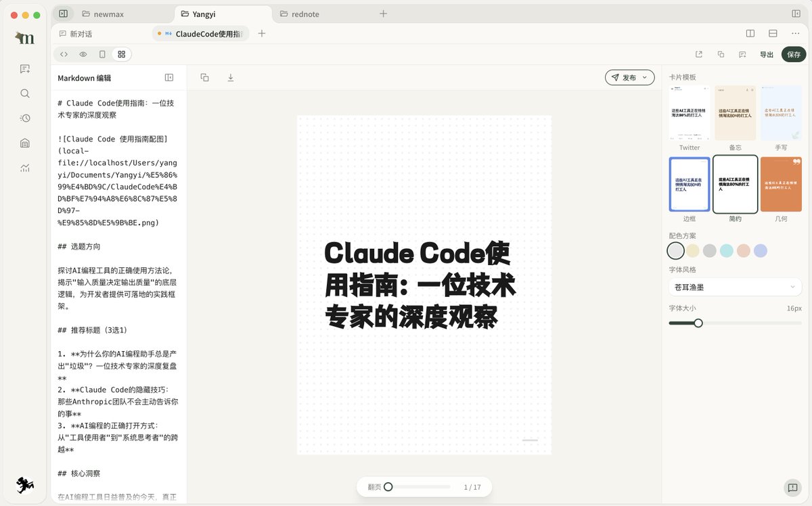
Task: Click the app logo with the letter m
Action: (25, 39)
